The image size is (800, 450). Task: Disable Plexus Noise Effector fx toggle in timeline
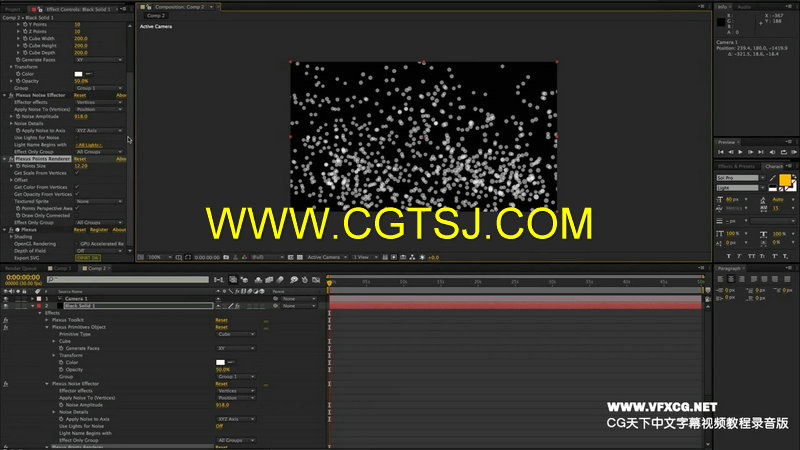(x=6, y=384)
